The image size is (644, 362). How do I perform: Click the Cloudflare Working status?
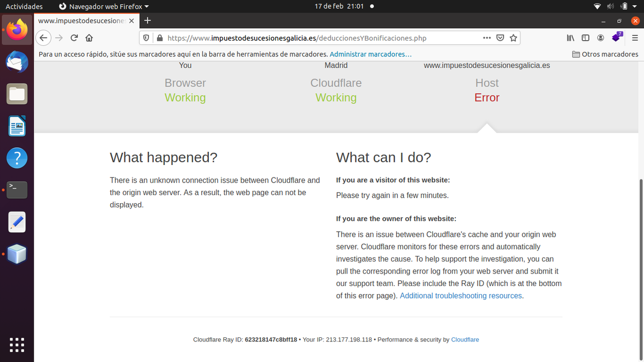[336, 98]
